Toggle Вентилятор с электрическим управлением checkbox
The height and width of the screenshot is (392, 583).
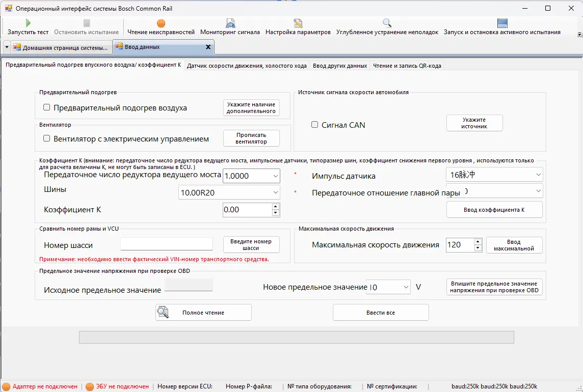tap(46, 138)
